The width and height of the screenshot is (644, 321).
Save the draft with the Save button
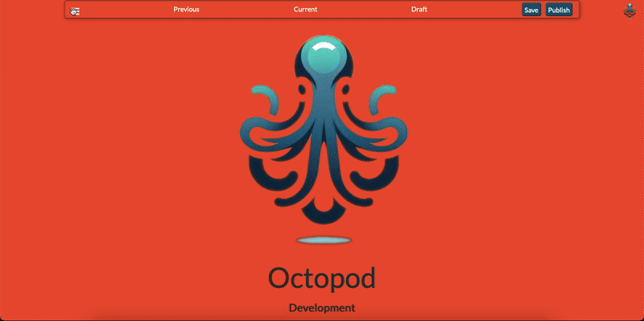pos(531,10)
